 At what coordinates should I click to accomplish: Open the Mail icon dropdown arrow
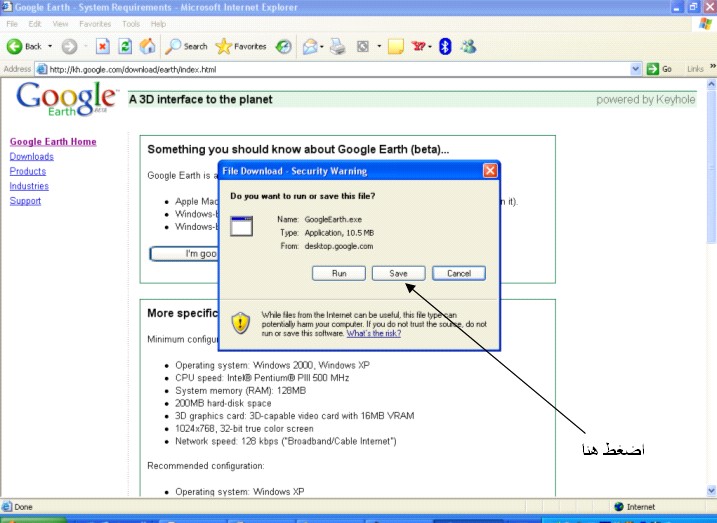tap(323, 46)
